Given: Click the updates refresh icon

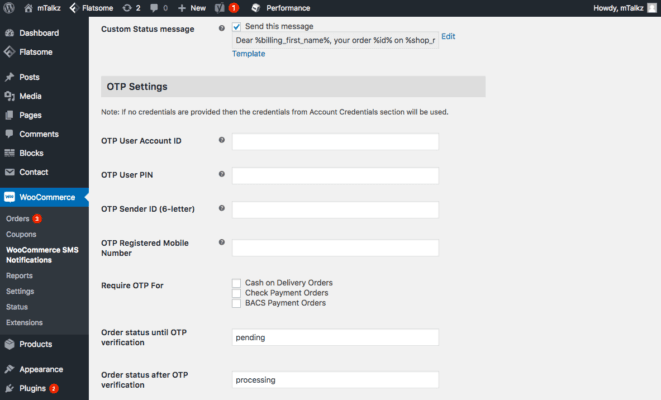Looking at the screenshot, I should tap(126, 8).
